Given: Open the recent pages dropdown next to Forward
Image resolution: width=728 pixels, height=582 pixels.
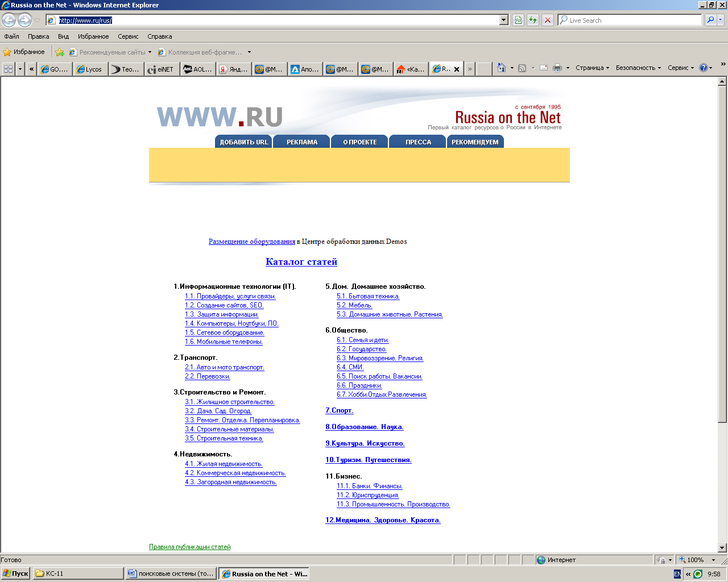Looking at the screenshot, I should 38,20.
